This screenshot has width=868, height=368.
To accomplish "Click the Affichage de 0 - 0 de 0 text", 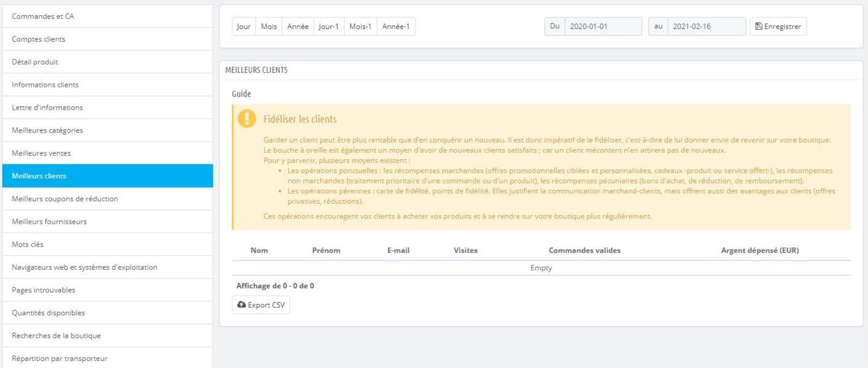I will 275,286.
